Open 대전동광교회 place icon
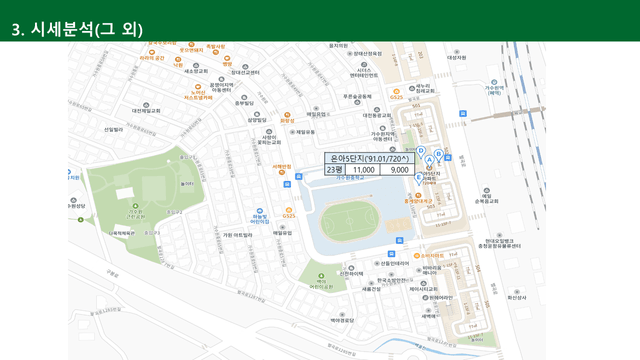Viewport: 640px width, 360px height. click(377, 110)
